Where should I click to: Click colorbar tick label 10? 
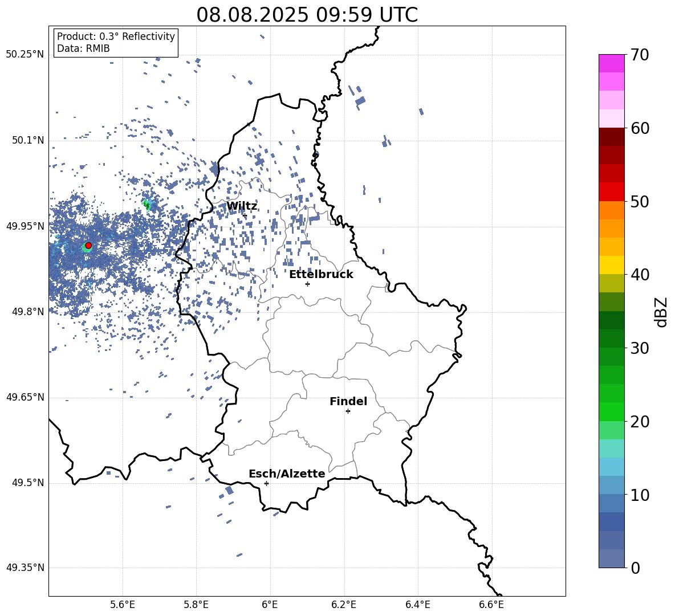[640, 495]
